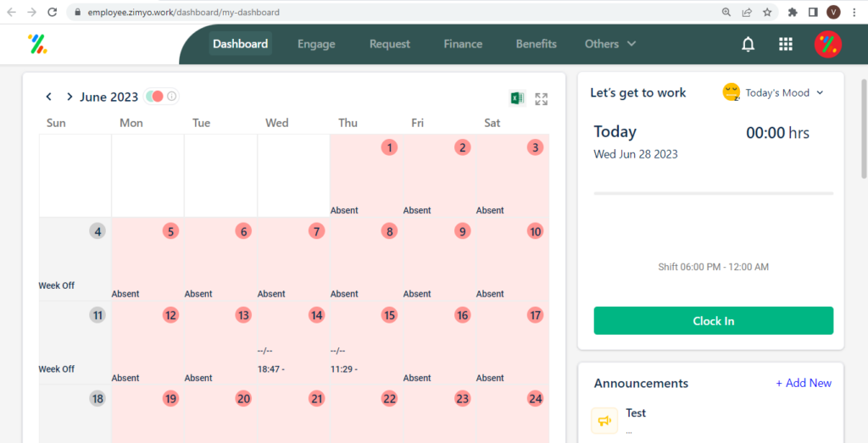Select calendar date 15

[x=389, y=315]
